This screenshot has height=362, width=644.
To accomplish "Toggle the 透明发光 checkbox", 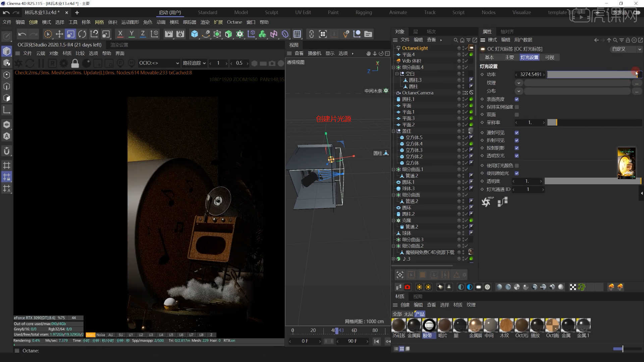I will (x=517, y=156).
